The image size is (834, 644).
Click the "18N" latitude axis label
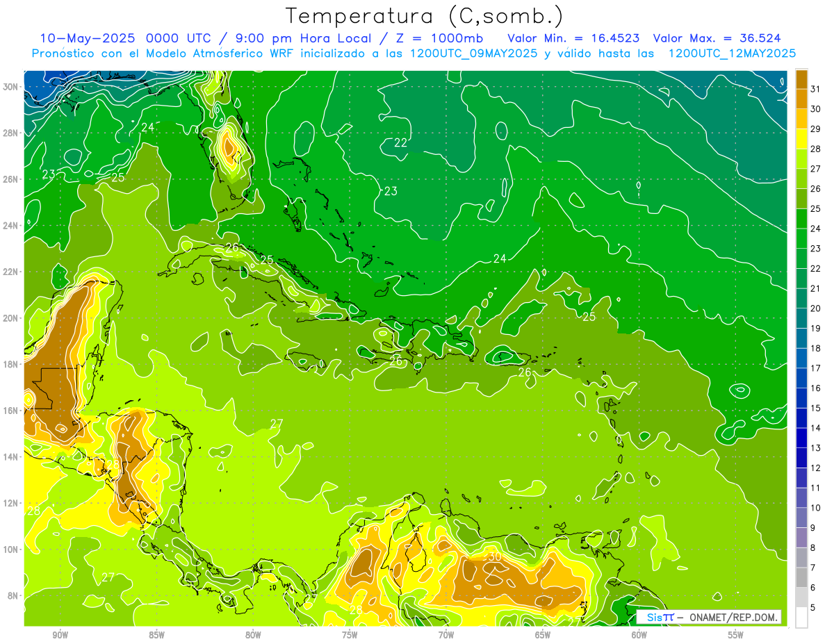click(10, 364)
